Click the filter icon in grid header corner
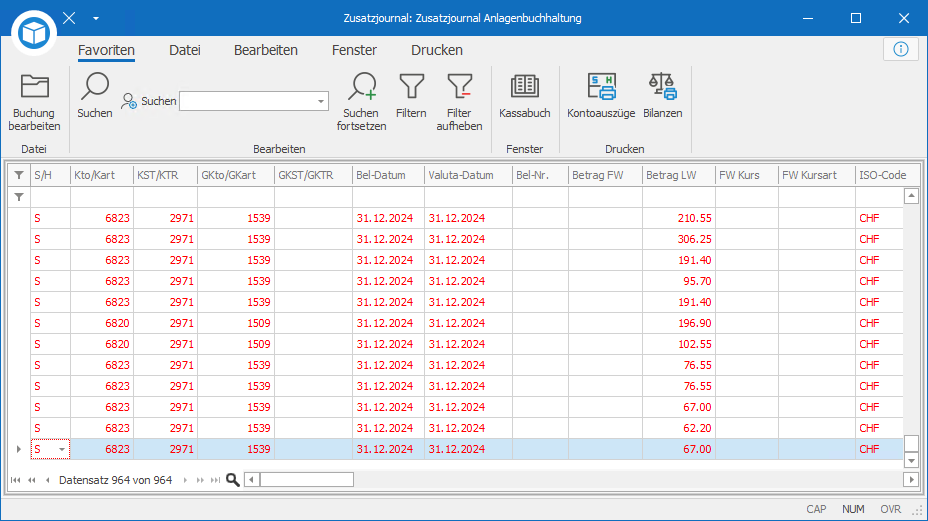The height and width of the screenshot is (521, 928). 19,175
